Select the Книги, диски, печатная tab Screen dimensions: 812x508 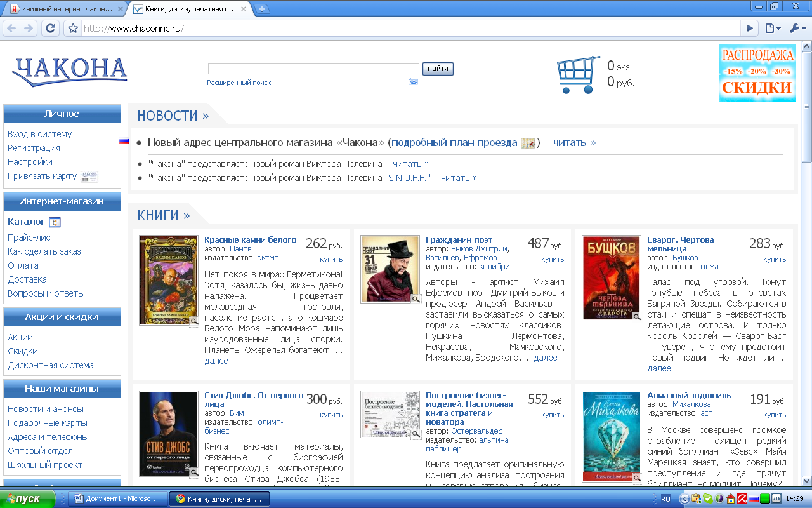[x=188, y=9]
